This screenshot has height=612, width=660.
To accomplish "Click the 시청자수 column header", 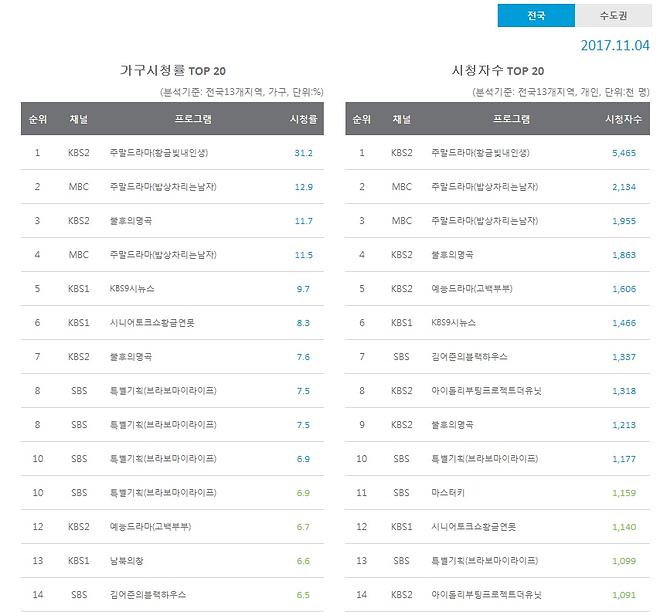I will tap(623, 119).
